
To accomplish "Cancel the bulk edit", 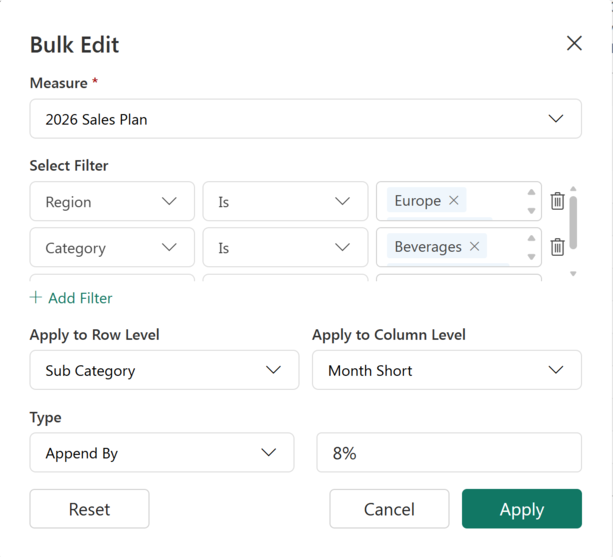I will point(389,509).
